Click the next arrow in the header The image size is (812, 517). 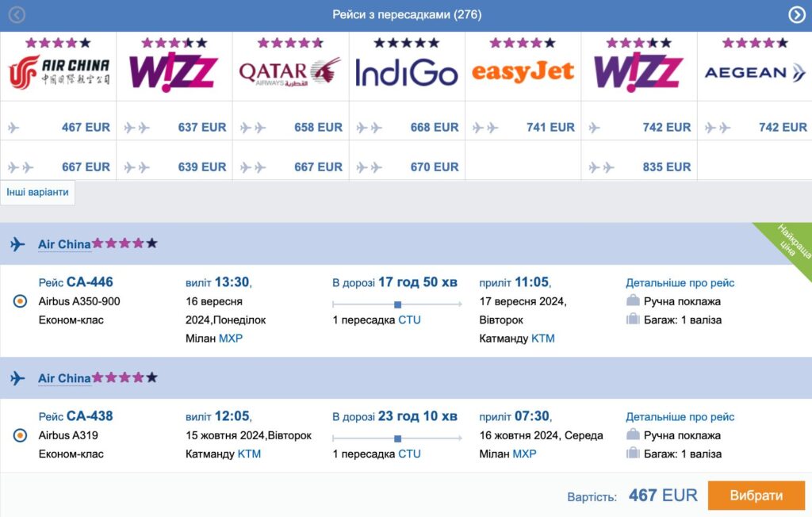(x=796, y=15)
